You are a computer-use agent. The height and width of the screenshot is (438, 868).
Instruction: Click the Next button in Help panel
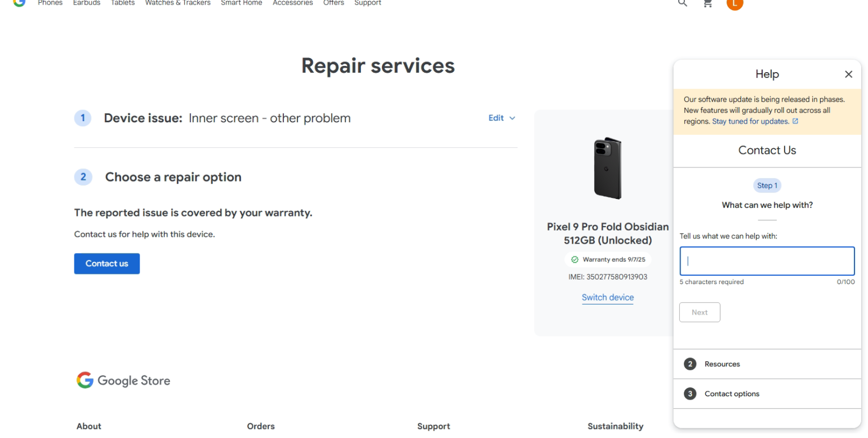pyautogui.click(x=700, y=312)
